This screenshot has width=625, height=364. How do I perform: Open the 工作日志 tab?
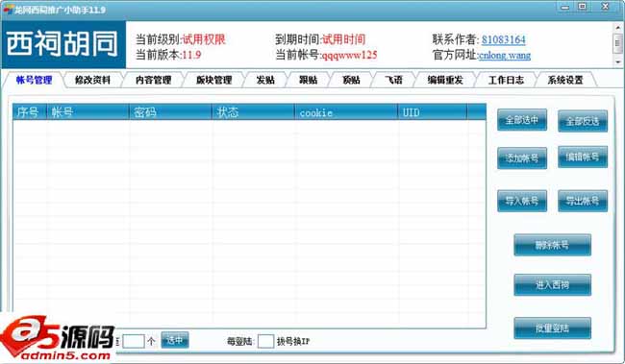point(506,80)
